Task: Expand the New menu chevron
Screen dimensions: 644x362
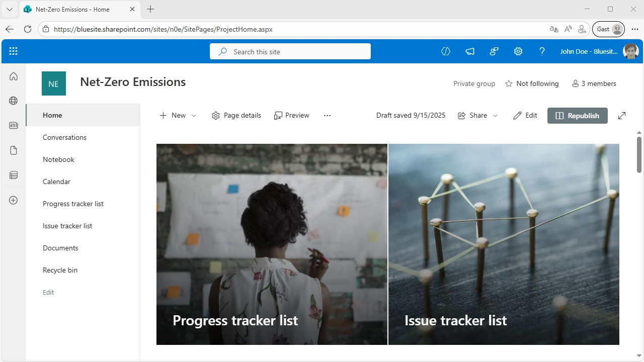Action: click(x=194, y=115)
